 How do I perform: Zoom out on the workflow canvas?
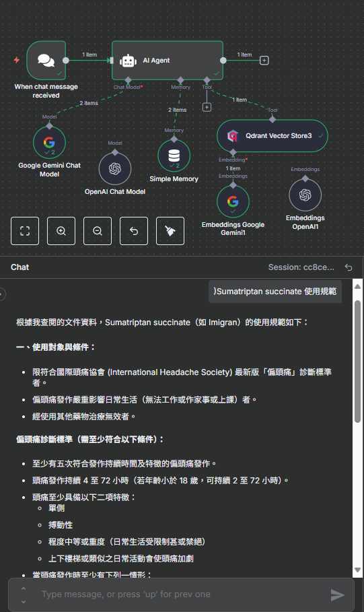[98, 231]
